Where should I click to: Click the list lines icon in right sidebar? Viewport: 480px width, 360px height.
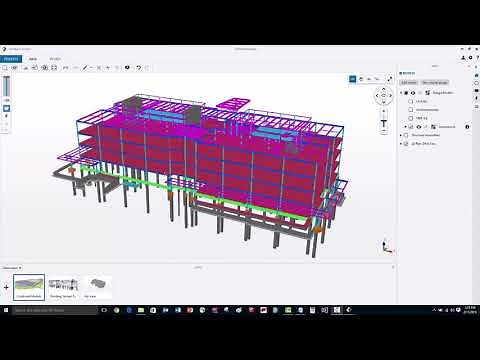point(477,106)
